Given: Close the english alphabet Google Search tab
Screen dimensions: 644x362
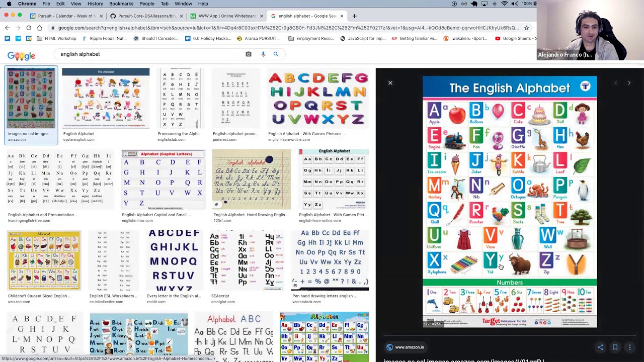Looking at the screenshot, I should coord(342,16).
